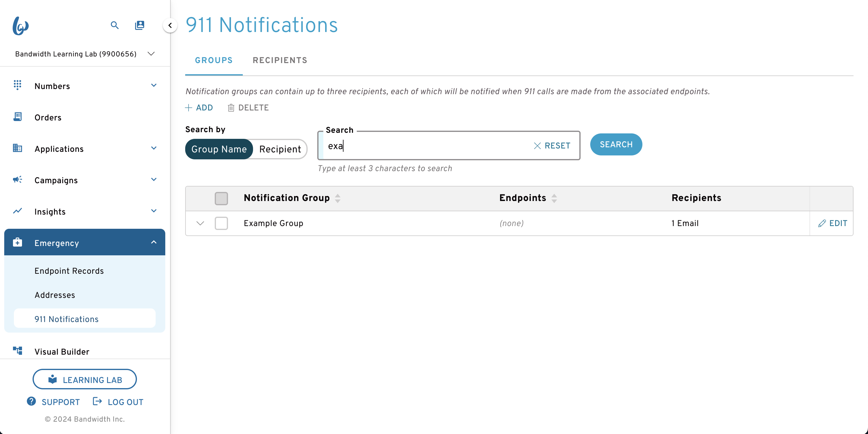Click the Support question mark icon

31,401
